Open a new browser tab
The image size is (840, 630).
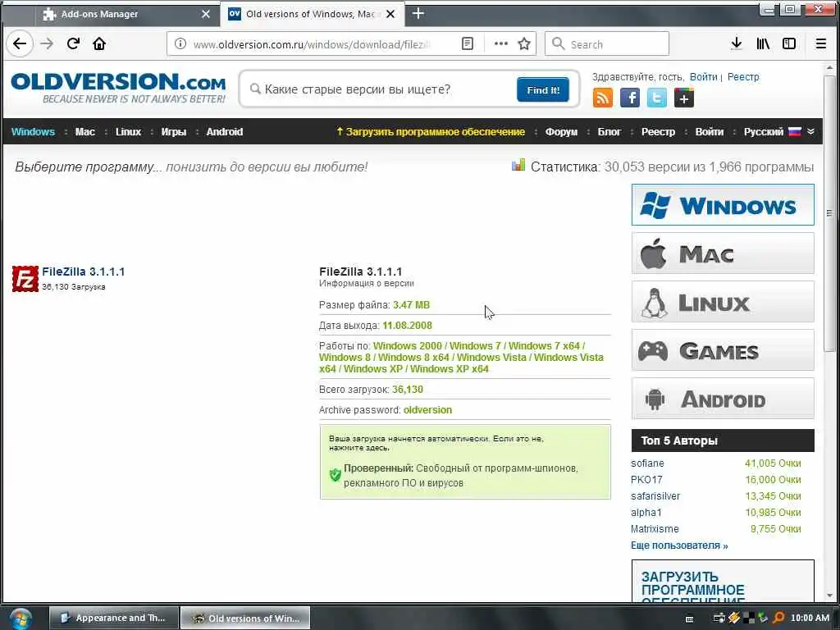(x=418, y=14)
